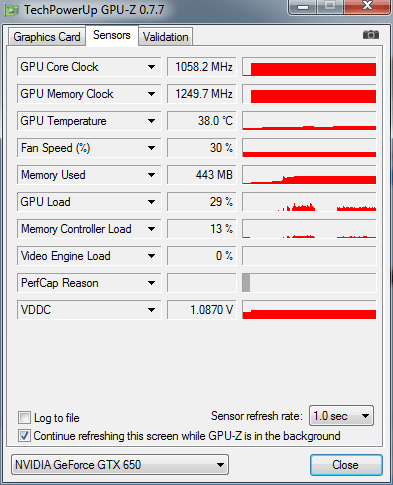Open the Memory Used sensor dropdown
This screenshot has width=393, height=485.
coord(151,175)
